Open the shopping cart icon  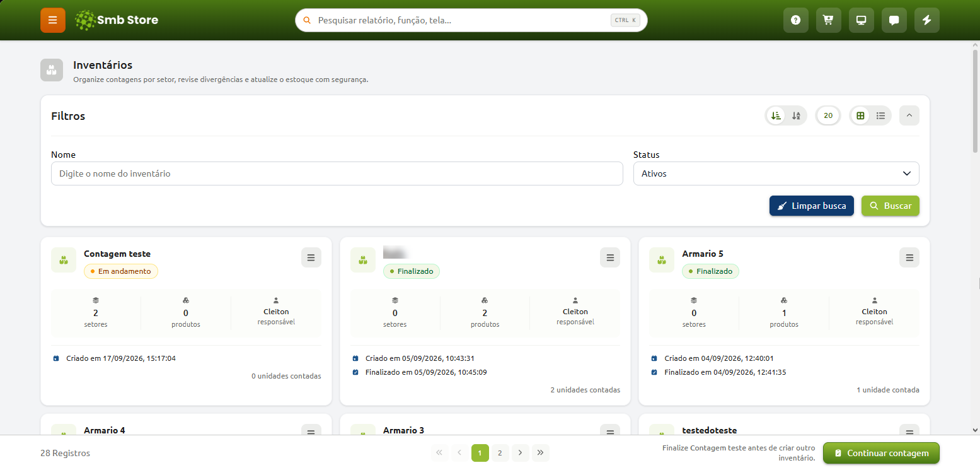[829, 20]
